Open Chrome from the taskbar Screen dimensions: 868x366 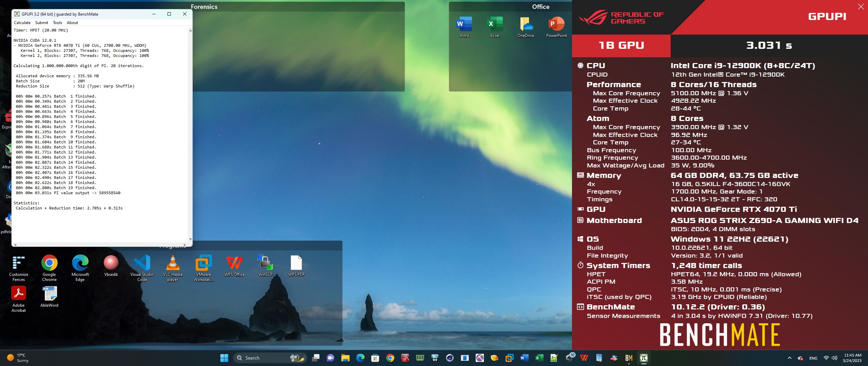pyautogui.click(x=390, y=358)
